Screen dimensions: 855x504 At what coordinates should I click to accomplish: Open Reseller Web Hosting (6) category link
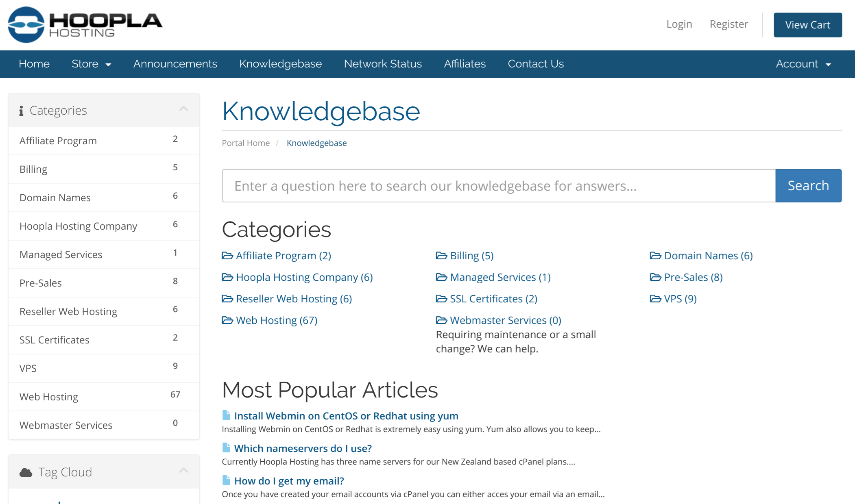[x=294, y=299]
